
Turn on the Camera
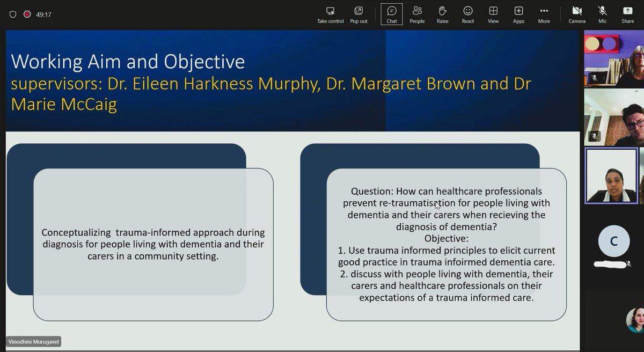pyautogui.click(x=577, y=15)
